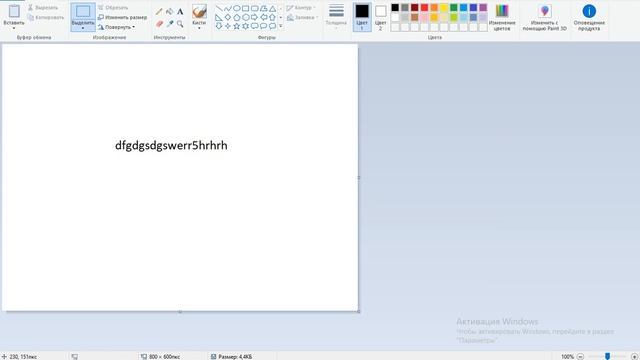This screenshot has width=640, height=360.
Task: Select the Eraser tool
Action: click(159, 24)
